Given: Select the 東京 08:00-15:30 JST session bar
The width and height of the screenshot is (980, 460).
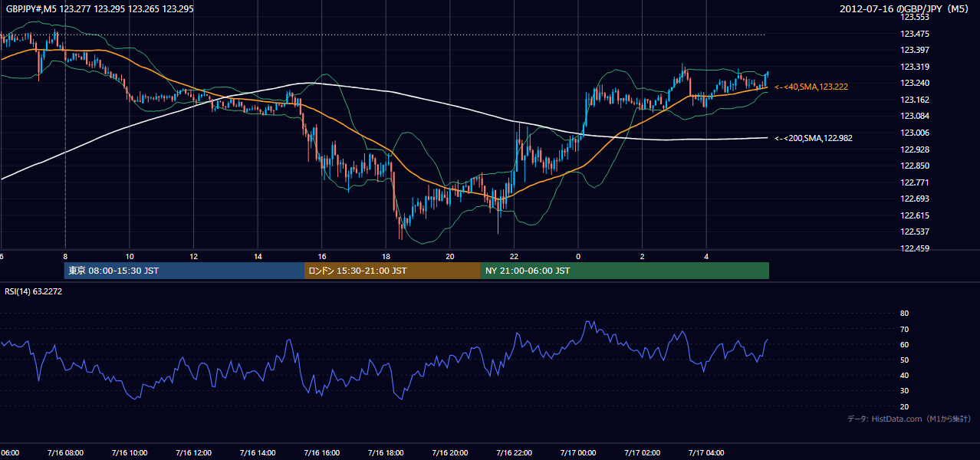Looking at the screenshot, I should [x=184, y=271].
